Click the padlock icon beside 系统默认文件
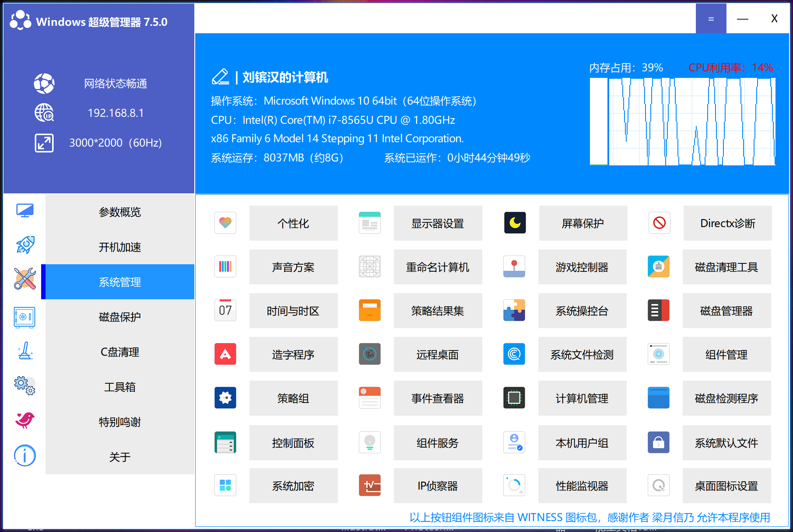This screenshot has height=532, width=793. (659, 442)
